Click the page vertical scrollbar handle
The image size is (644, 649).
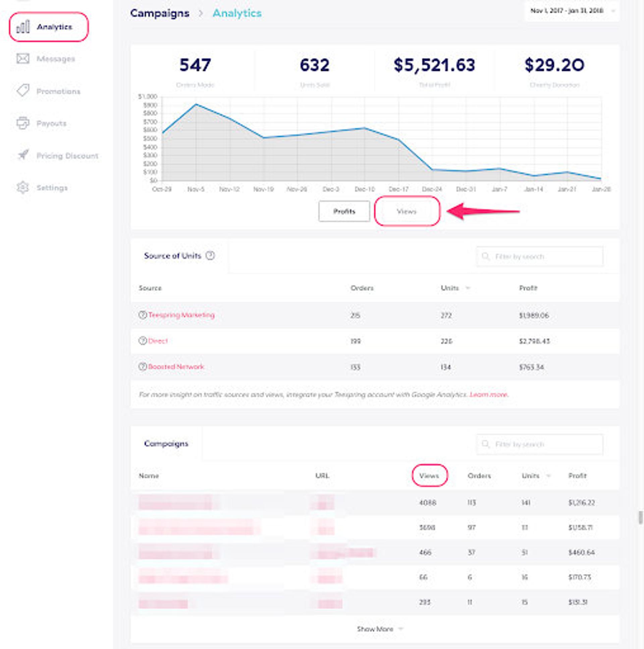(x=640, y=517)
